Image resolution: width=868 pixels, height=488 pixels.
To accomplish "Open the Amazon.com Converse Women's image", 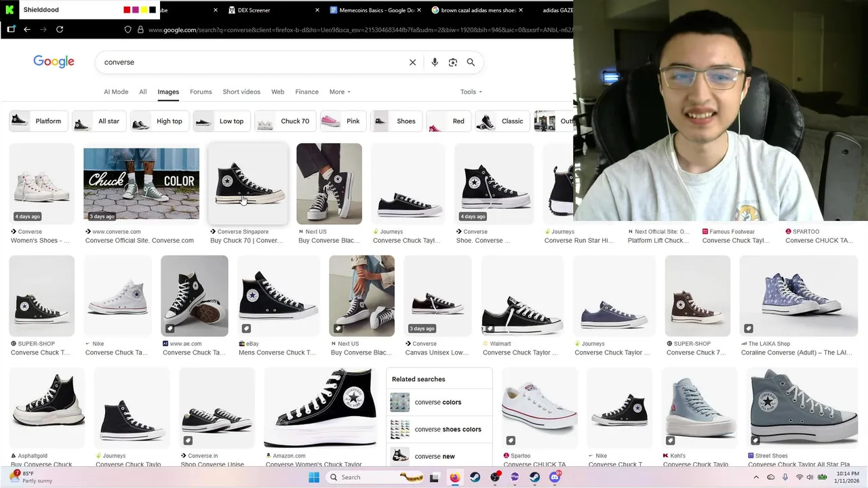I will [x=320, y=408].
